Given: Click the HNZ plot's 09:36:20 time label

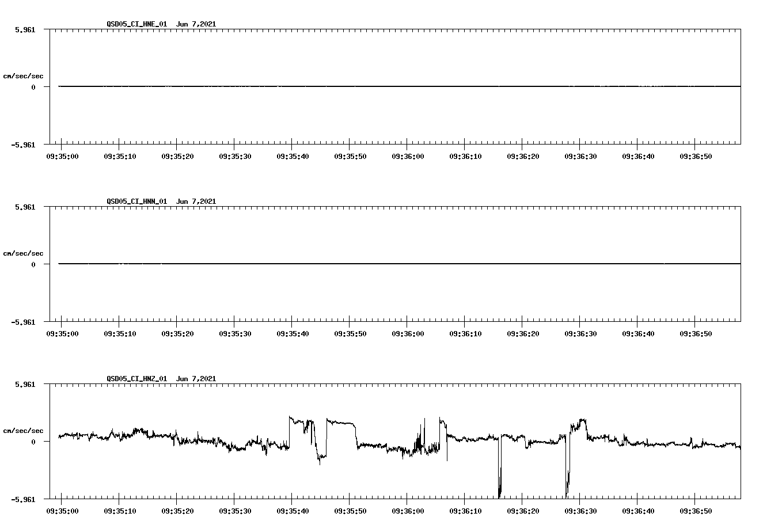Looking at the screenshot, I should coord(523,511).
